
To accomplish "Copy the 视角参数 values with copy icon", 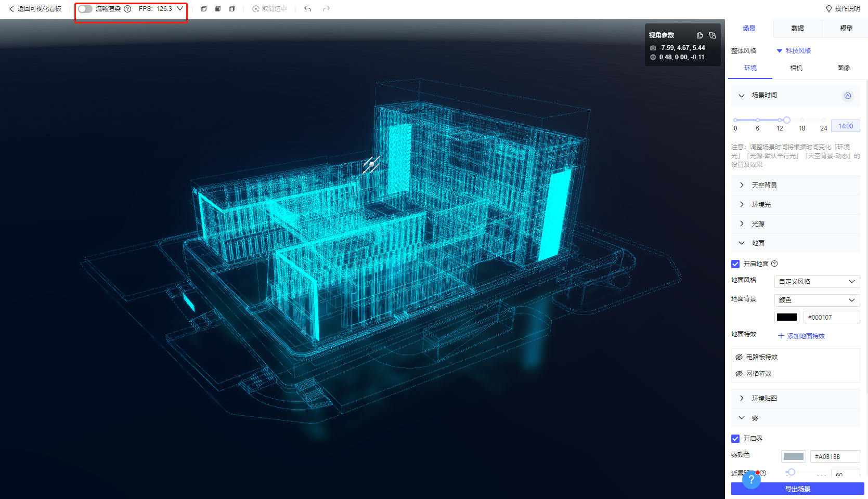I will 699,35.
